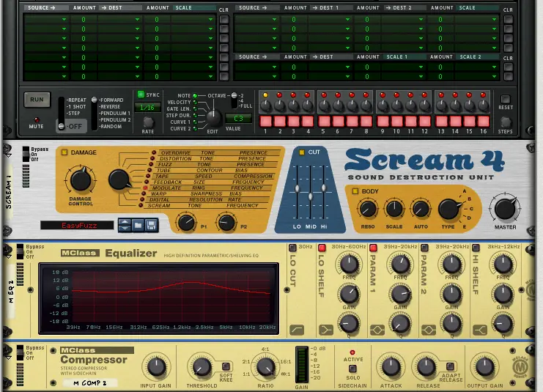This screenshot has height=392, width=543.
Task: Open bottom-row SOURCE dropdown in left matrix
Action: coord(45,76)
